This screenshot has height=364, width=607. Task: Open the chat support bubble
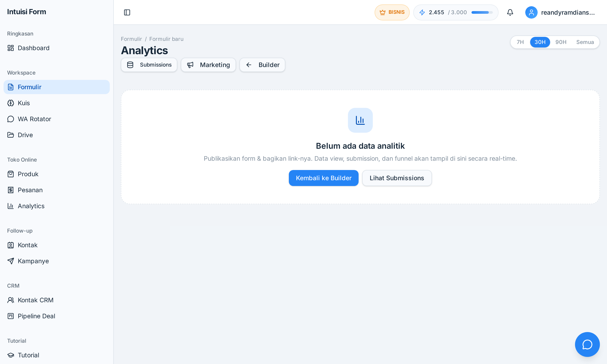click(x=587, y=344)
